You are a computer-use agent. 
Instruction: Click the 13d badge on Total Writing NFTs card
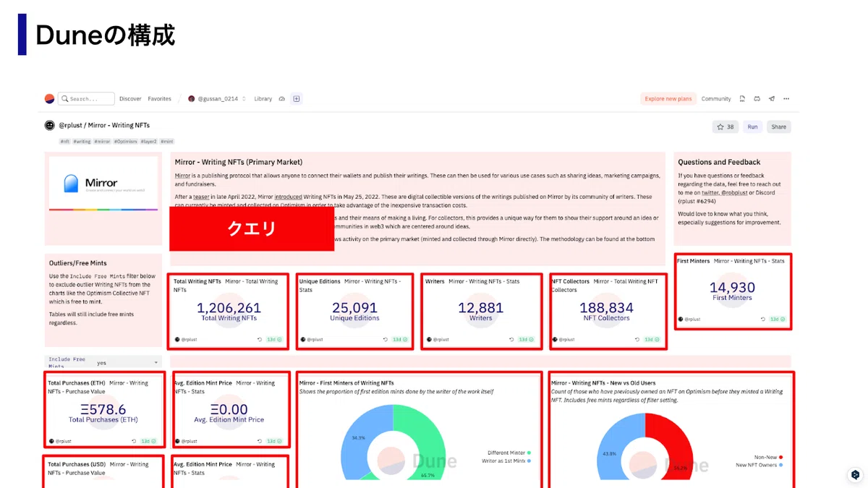274,339
